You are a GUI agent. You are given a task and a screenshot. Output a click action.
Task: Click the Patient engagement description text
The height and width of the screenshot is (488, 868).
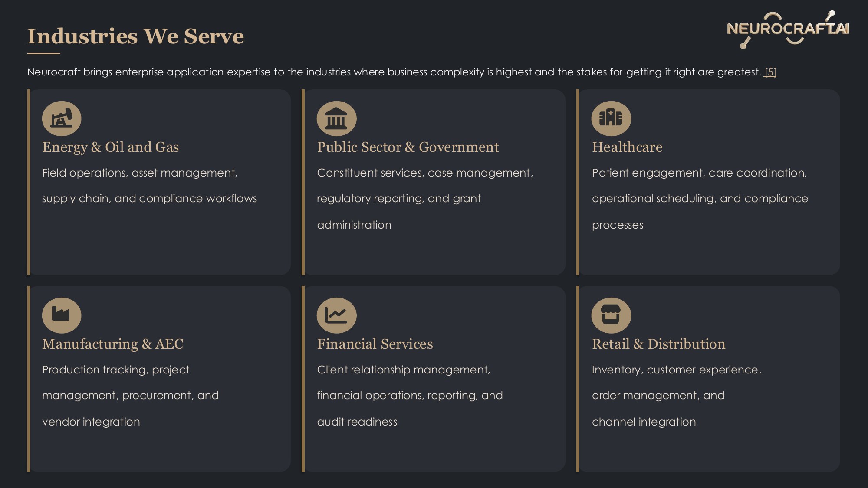700,199
